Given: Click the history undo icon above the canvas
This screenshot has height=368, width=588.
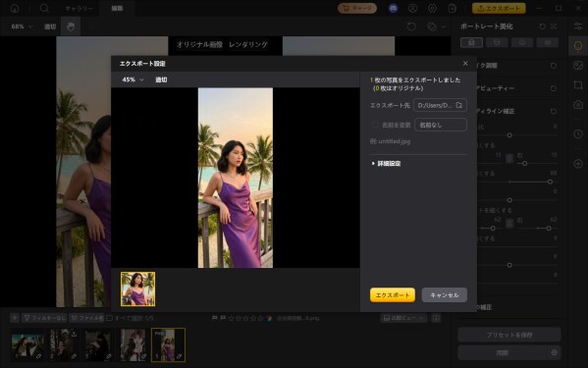Looking at the screenshot, I should pos(411,26).
